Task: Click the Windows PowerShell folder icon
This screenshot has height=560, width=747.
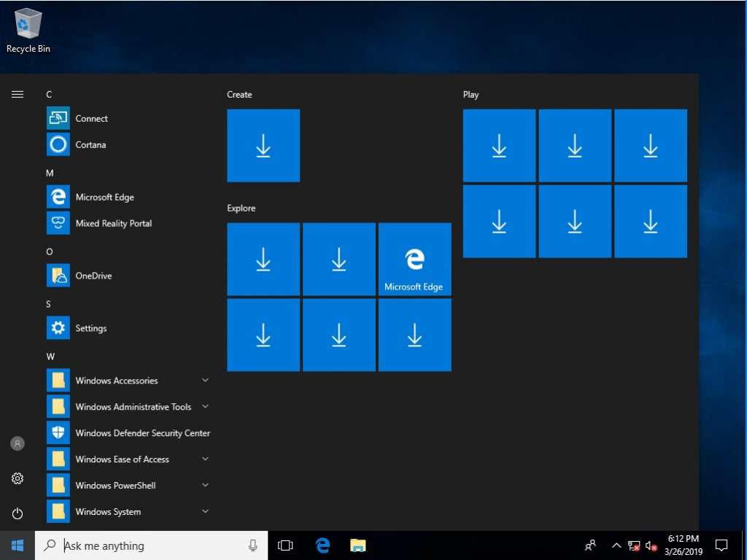Action: click(58, 485)
